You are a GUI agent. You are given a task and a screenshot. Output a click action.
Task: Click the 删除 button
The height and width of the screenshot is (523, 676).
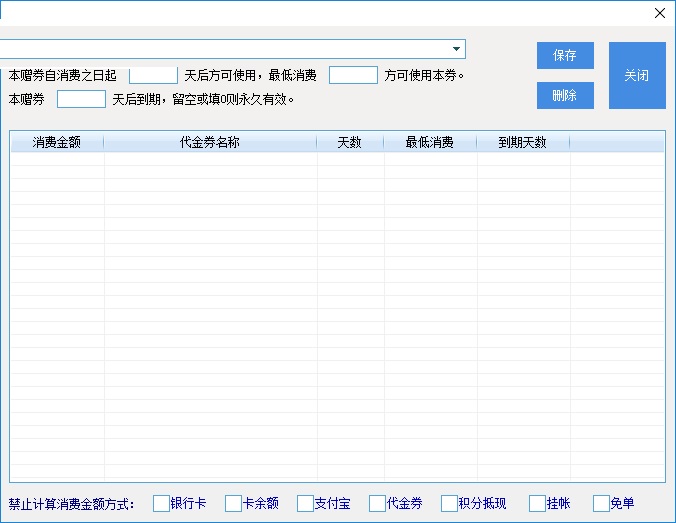[x=565, y=95]
